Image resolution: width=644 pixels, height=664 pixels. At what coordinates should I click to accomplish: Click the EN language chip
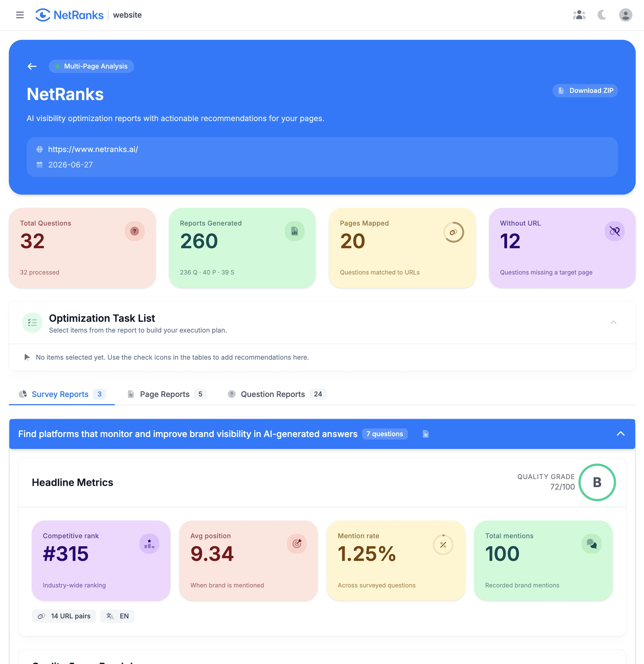click(x=117, y=616)
